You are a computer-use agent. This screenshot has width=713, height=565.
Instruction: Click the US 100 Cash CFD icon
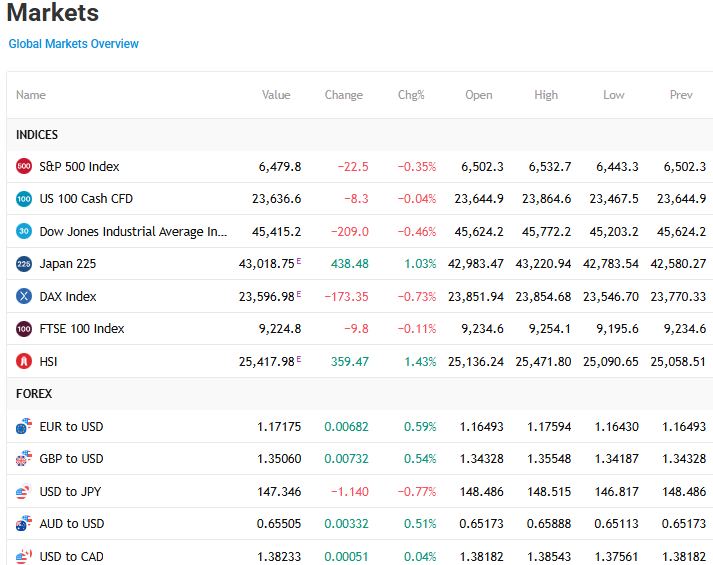click(x=24, y=199)
